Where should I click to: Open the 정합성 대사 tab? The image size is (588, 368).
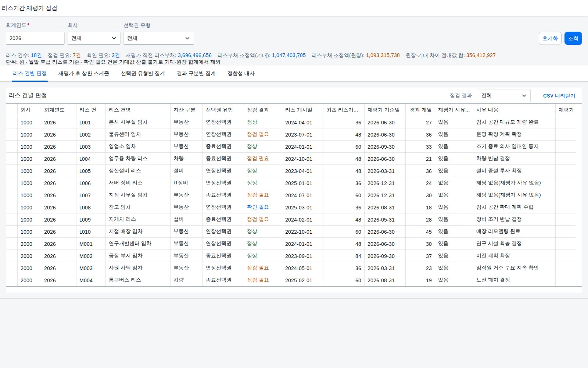click(x=241, y=74)
